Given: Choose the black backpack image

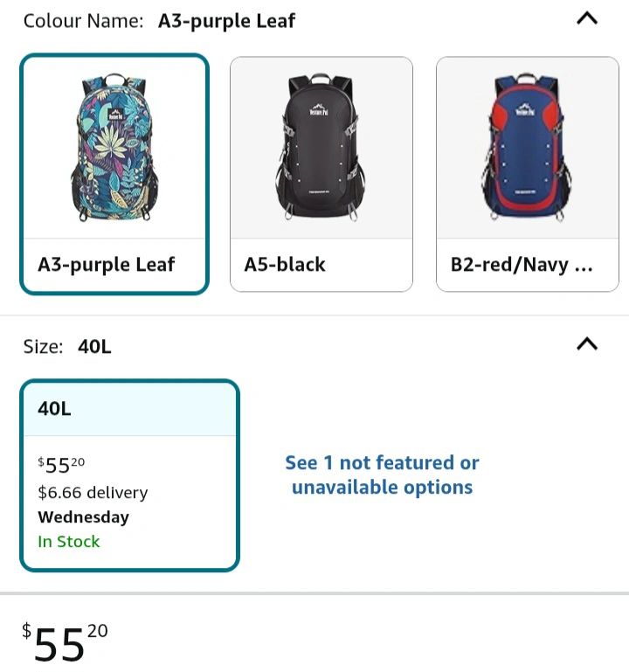Looking at the screenshot, I should 321,149.
